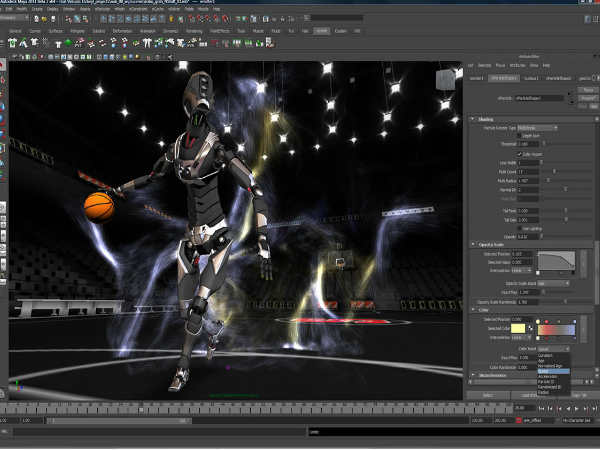Choose Acceleration in the Color Input list
Image resolution: width=600 pixels, height=450 pixels.
(553, 377)
